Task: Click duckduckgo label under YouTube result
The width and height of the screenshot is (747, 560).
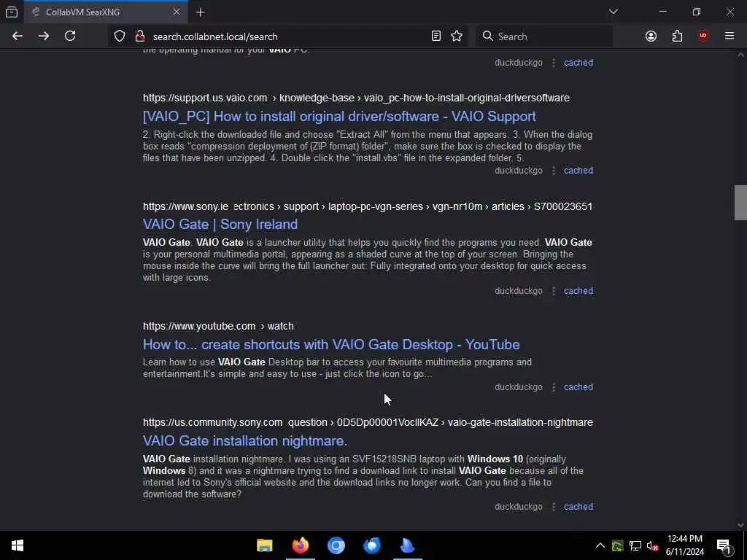Action: click(x=519, y=387)
